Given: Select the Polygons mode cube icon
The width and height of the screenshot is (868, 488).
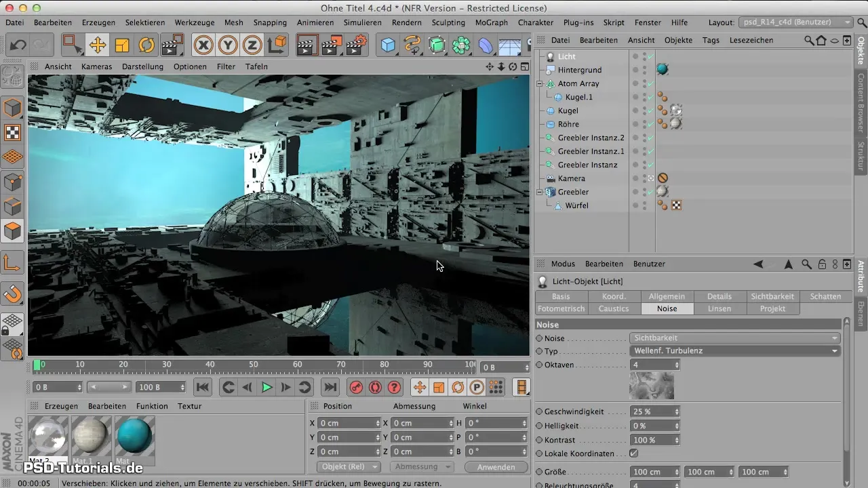Looking at the screenshot, I should [13, 231].
